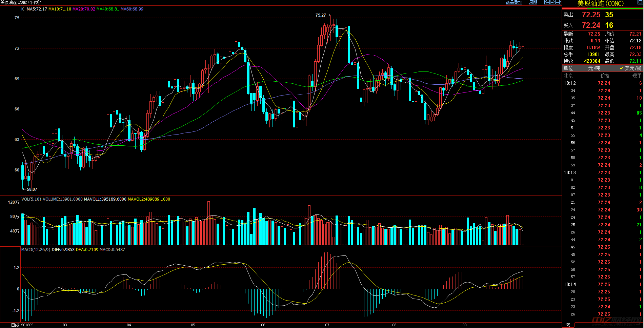Image resolution: width=644 pixels, height=328 pixels.
Task: Click the maximize quote panel icon
Action: [x=640, y=3]
